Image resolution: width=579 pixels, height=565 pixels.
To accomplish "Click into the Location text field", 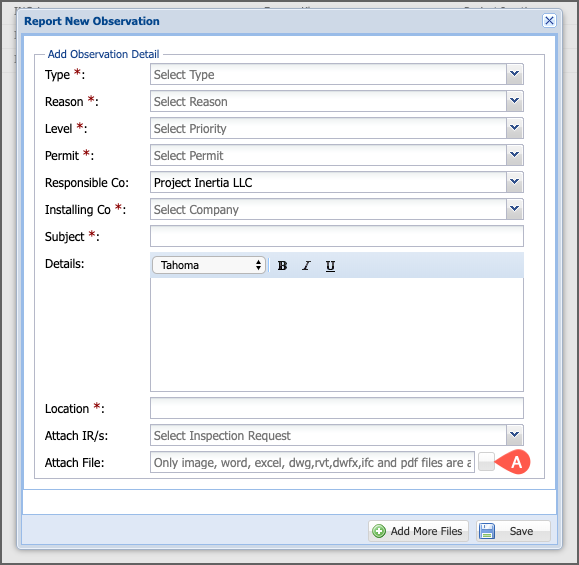I will coord(337,408).
